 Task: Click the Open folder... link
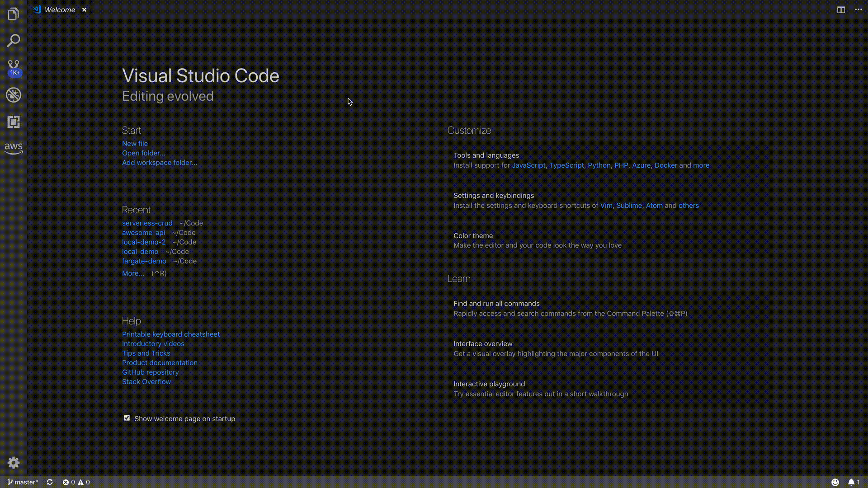tap(143, 153)
